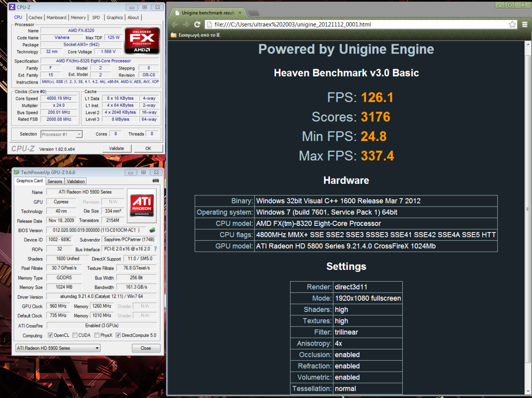The height and width of the screenshot is (398, 532).
Task: Click the AMD FX processor logo
Action: click(142, 41)
